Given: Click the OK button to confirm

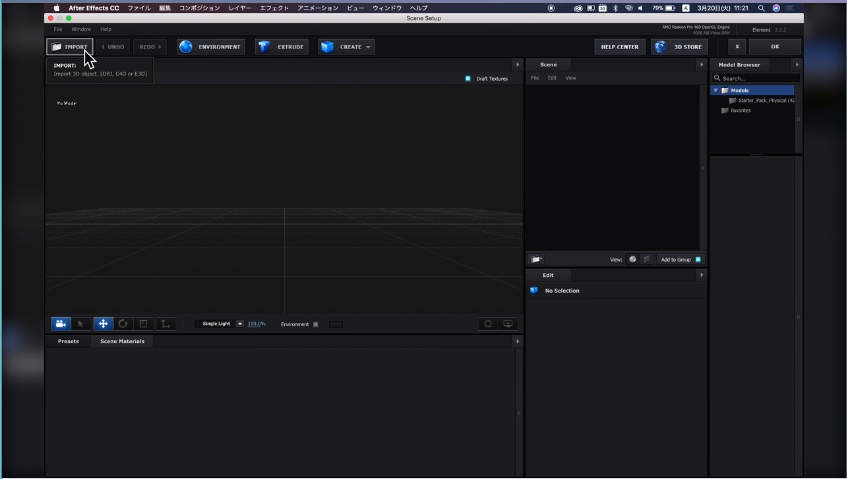Looking at the screenshot, I should pyautogui.click(x=775, y=47).
